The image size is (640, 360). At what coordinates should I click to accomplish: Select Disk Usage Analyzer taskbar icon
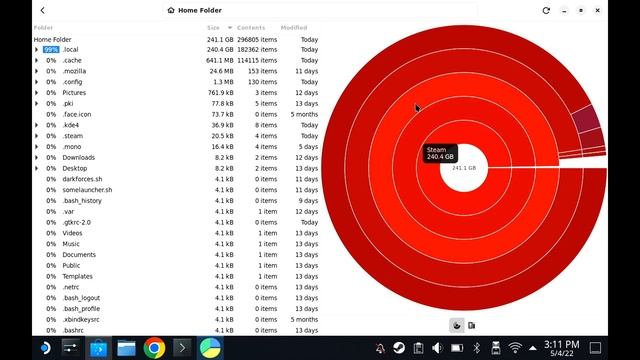point(210,348)
